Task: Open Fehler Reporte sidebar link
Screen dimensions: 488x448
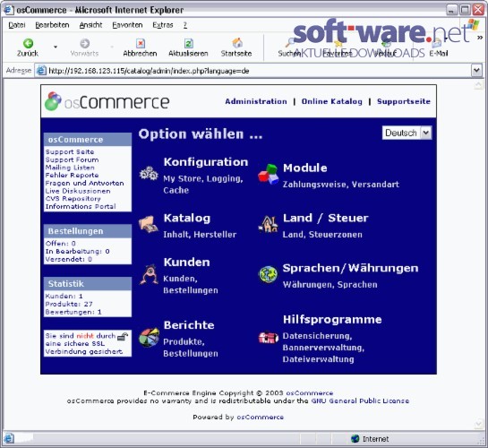Action: pyautogui.click(x=72, y=176)
